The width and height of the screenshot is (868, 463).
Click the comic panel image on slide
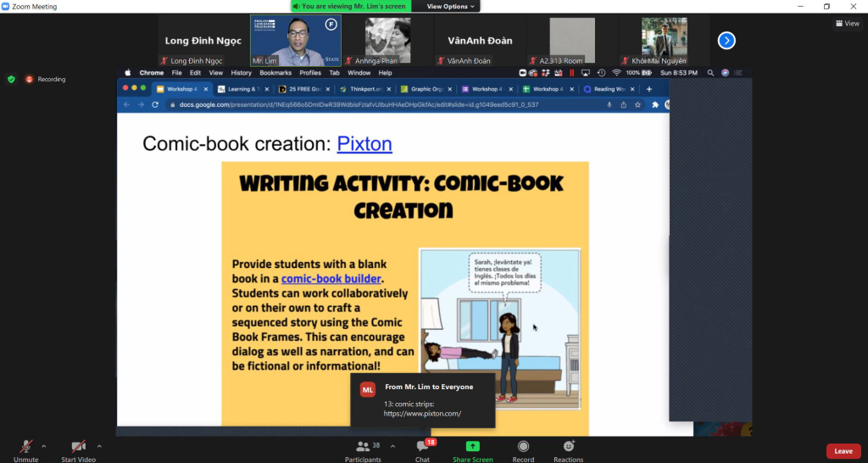500,329
